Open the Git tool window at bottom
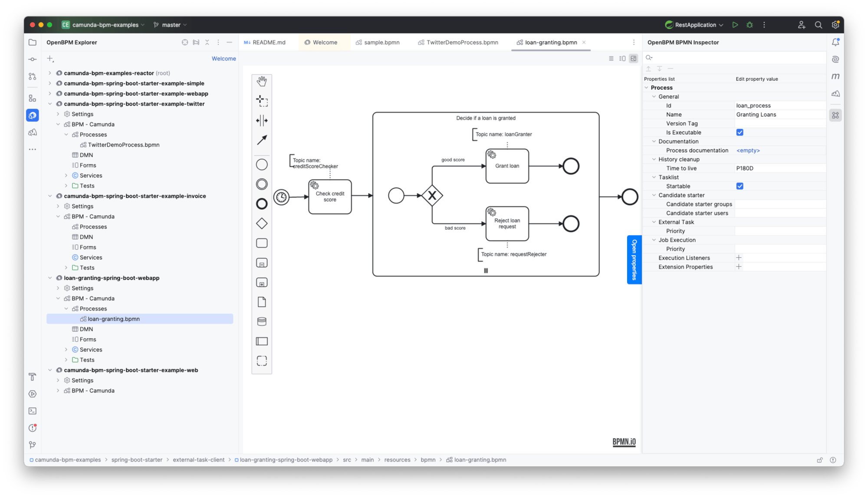868x498 pixels. click(x=33, y=445)
